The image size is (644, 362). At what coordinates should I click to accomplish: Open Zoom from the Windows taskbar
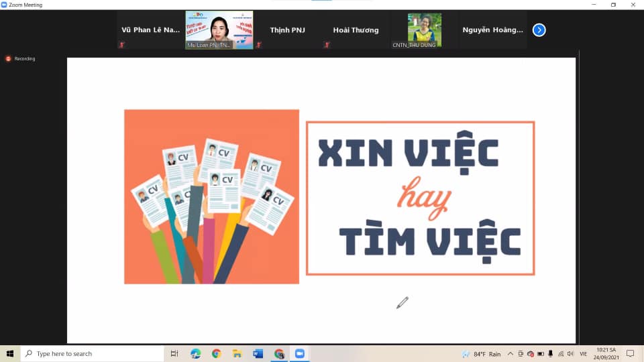[299, 354]
